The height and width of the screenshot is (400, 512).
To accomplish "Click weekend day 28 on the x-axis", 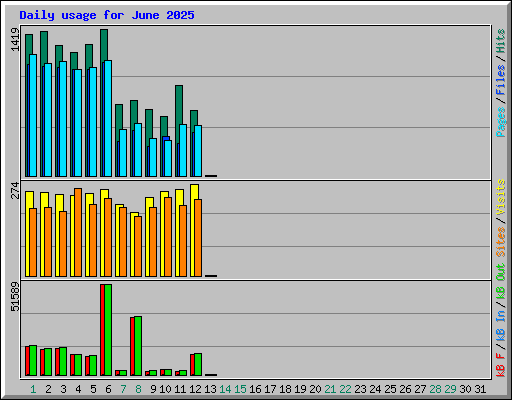I will 435,389.
